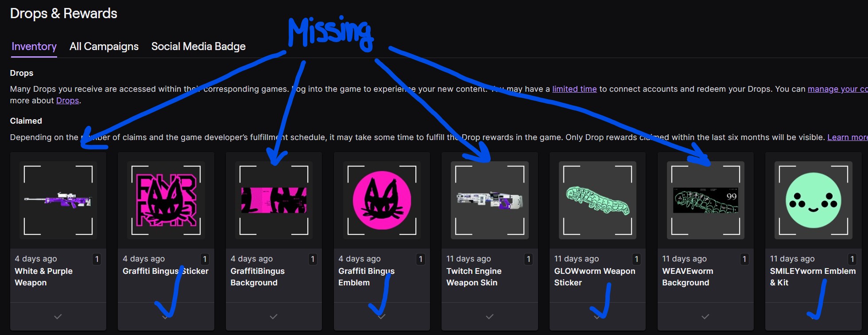Click checkmark under GraffitiBingus Background card
This screenshot has width=868, height=335.
[274, 317]
